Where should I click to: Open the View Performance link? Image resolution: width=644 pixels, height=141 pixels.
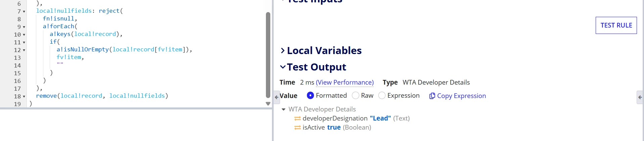345,83
